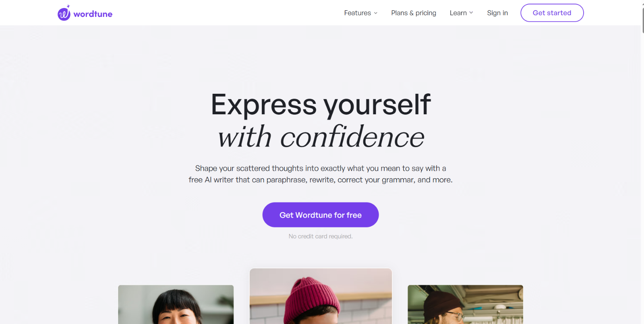Click the italic with confidence heading
644x324 pixels.
[x=321, y=137]
